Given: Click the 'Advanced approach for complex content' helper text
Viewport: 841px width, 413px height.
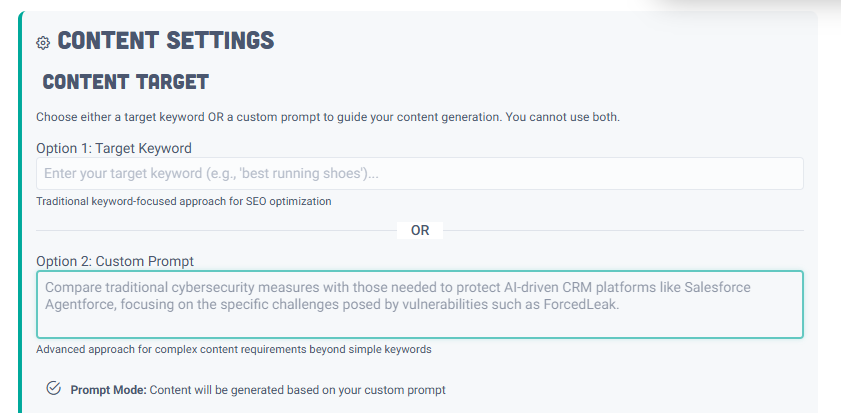Looking at the screenshot, I should click(233, 350).
